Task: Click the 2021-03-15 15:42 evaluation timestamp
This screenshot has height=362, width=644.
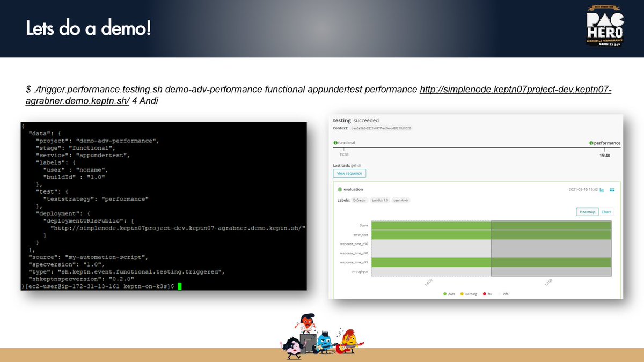Action: 583,189
